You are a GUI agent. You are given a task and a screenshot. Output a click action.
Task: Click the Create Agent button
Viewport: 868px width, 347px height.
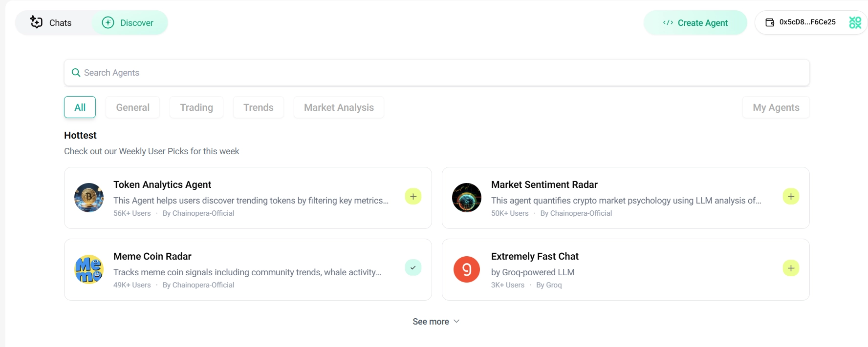(695, 23)
